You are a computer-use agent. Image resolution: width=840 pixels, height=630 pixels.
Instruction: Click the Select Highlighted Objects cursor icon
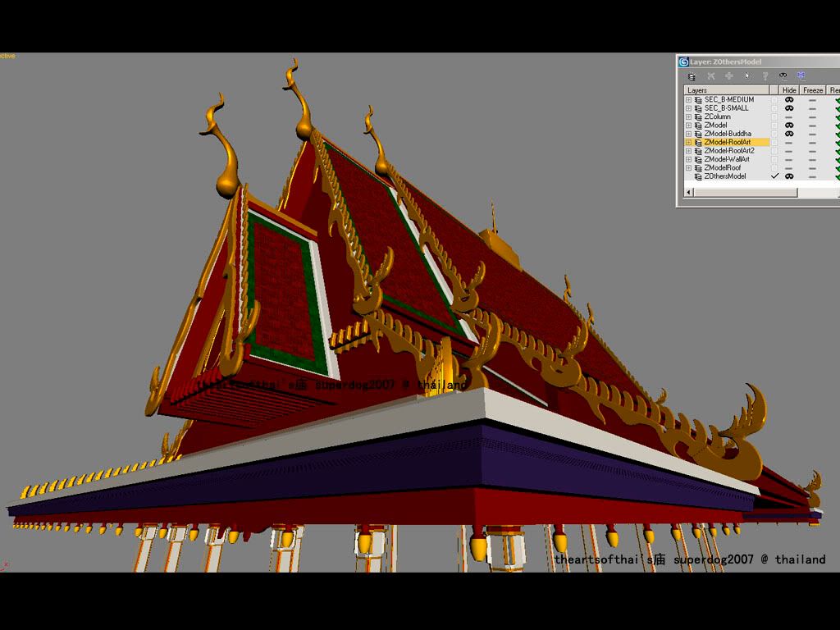click(747, 76)
